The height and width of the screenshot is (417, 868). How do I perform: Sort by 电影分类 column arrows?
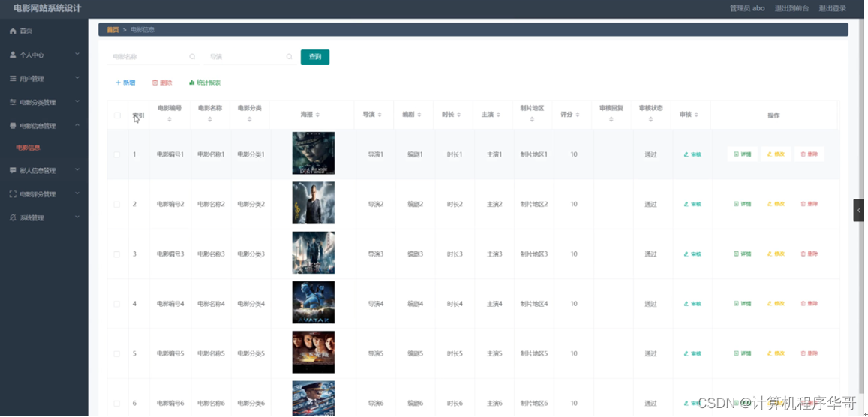[x=250, y=119]
